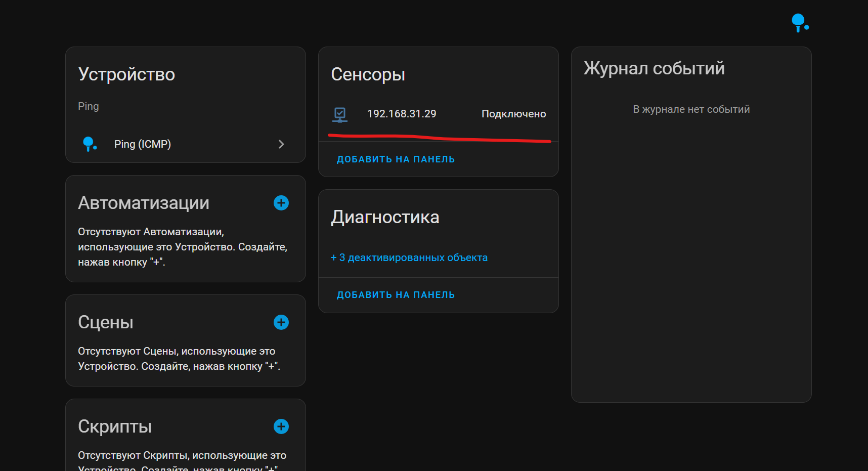Click the Ping integration logo in top corner
This screenshot has height=471, width=868.
click(800, 23)
